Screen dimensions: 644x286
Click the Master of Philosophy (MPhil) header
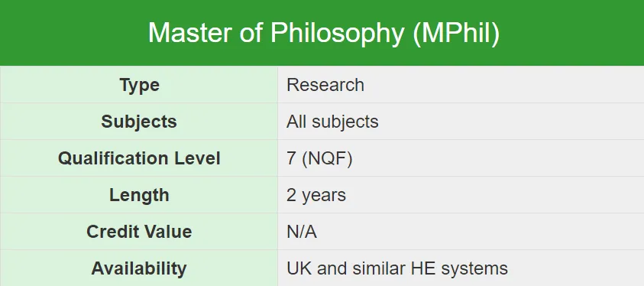pos(324,32)
